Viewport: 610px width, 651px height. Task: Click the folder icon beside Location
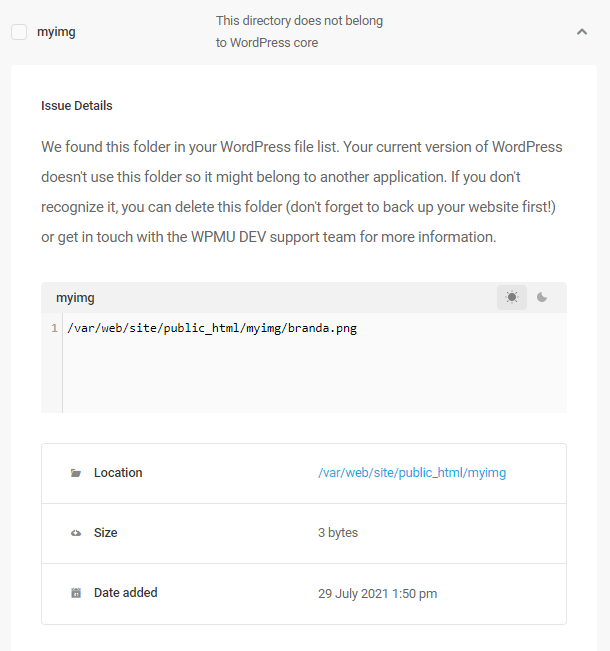[x=76, y=473]
